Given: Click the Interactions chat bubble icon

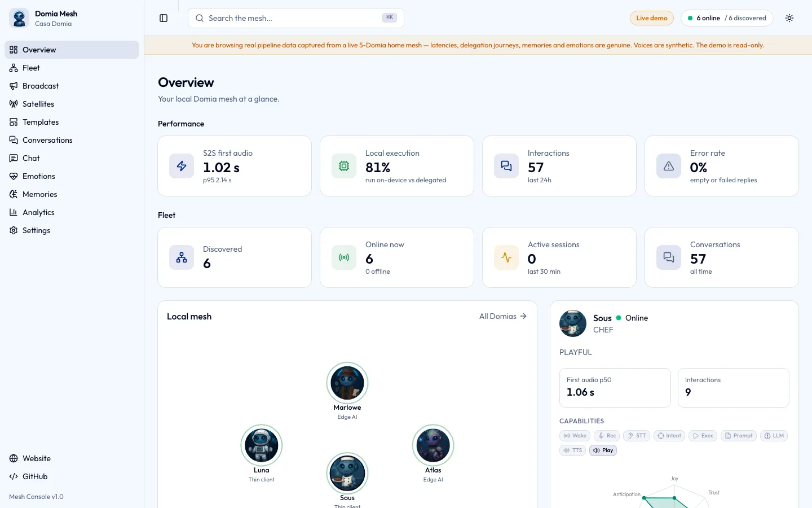Looking at the screenshot, I should (506, 166).
